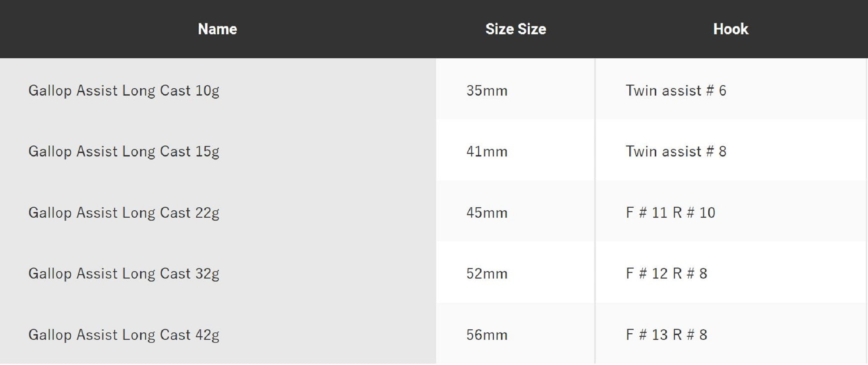Click the 45mm size cell

click(487, 212)
